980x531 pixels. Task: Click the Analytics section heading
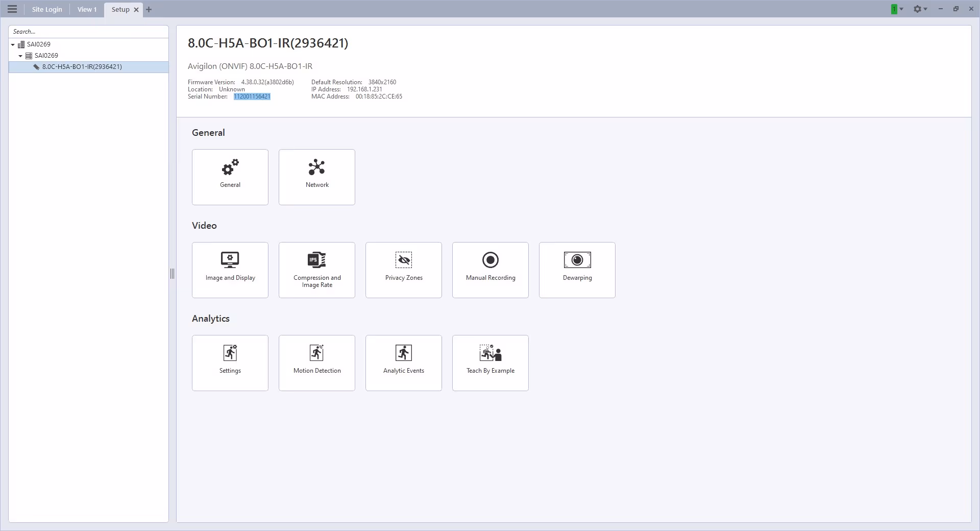click(211, 319)
